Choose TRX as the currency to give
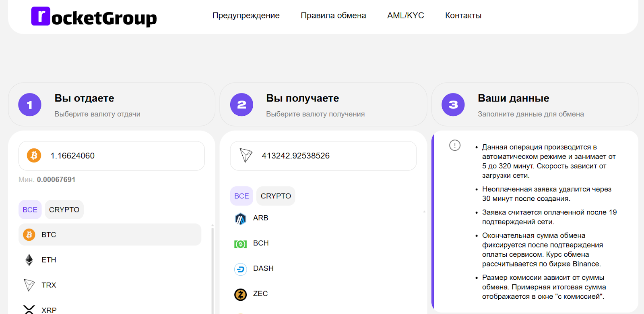The height and width of the screenshot is (314, 644). coord(110,285)
